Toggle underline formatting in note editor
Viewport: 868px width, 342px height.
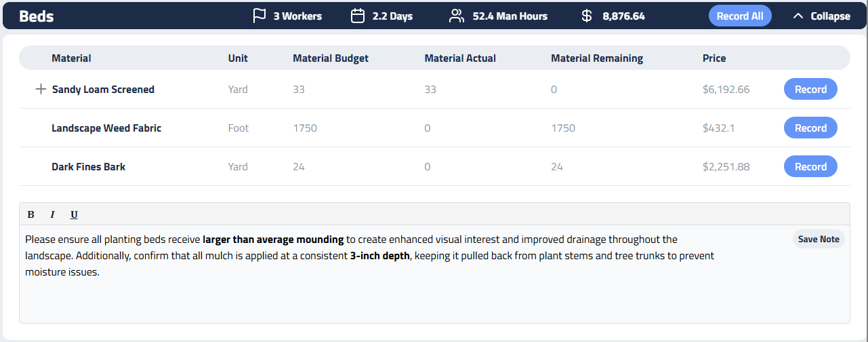(74, 214)
